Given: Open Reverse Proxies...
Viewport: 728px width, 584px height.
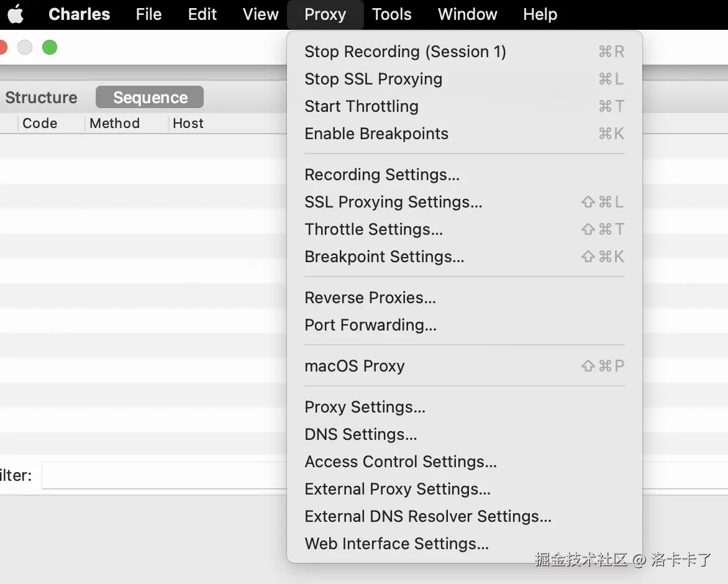Looking at the screenshot, I should 464,298.
